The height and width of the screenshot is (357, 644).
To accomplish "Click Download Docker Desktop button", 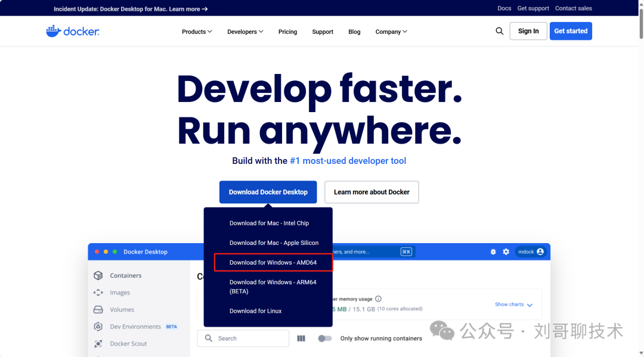I will (268, 192).
